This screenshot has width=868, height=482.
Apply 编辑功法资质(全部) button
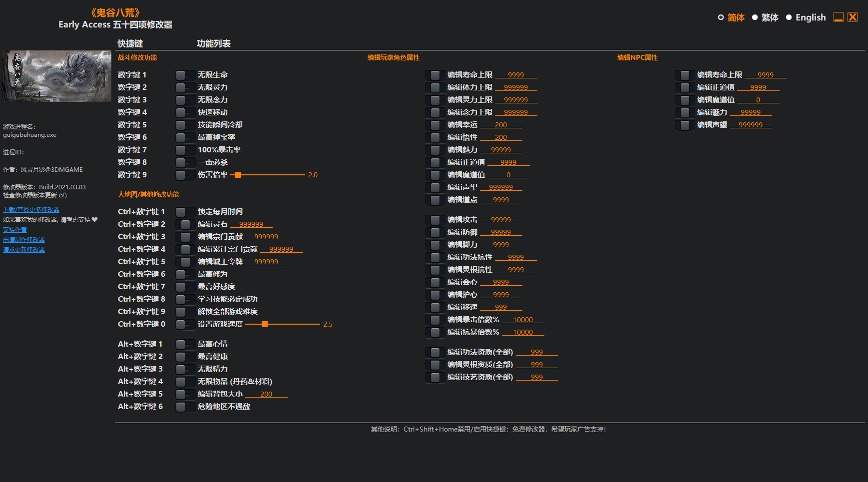click(x=435, y=352)
